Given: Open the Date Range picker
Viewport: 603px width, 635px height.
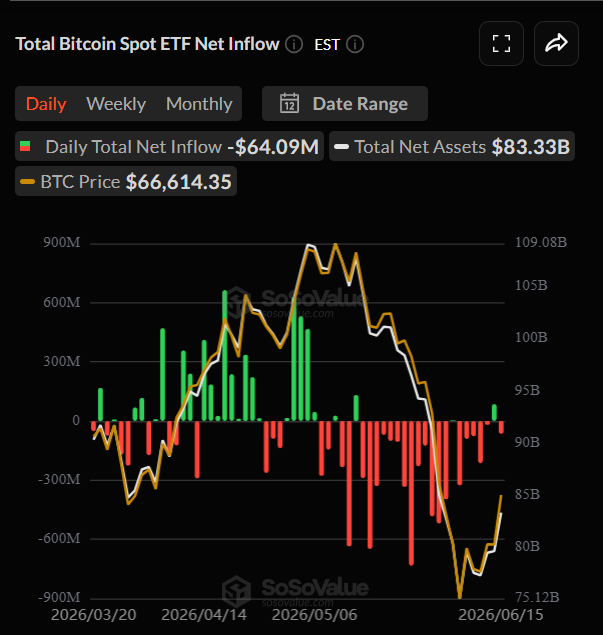Looking at the screenshot, I should tap(345, 103).
